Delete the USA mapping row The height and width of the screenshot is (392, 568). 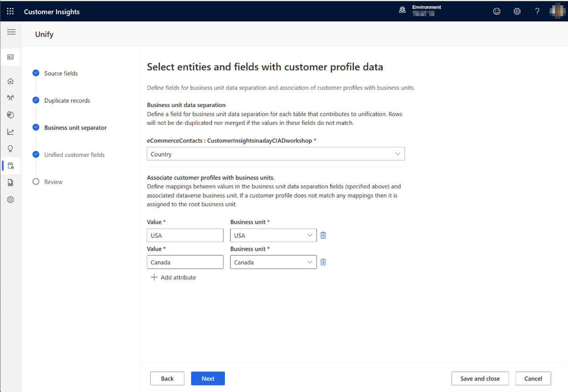(x=323, y=235)
